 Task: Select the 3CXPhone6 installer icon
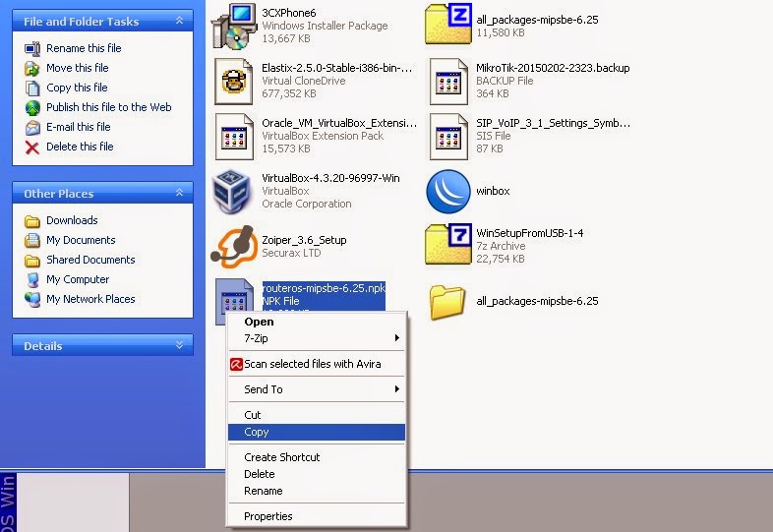coord(234,26)
